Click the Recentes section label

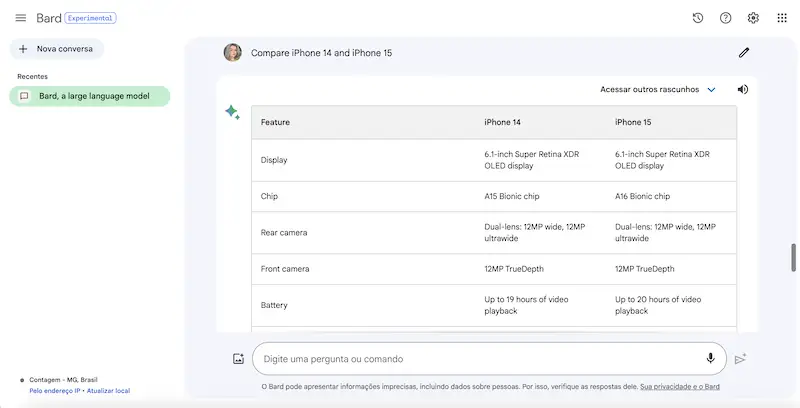click(33, 76)
